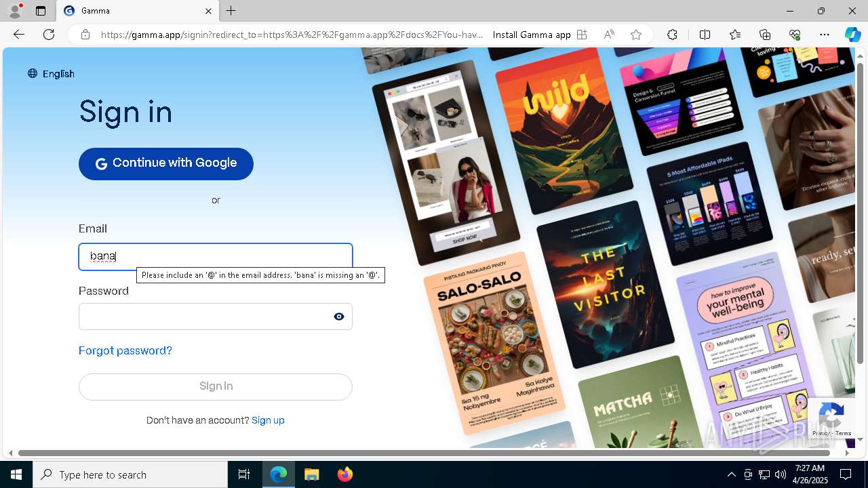868x488 pixels.
Task: Click 5 Most Affordable iPads thumbnail
Action: pos(709,203)
